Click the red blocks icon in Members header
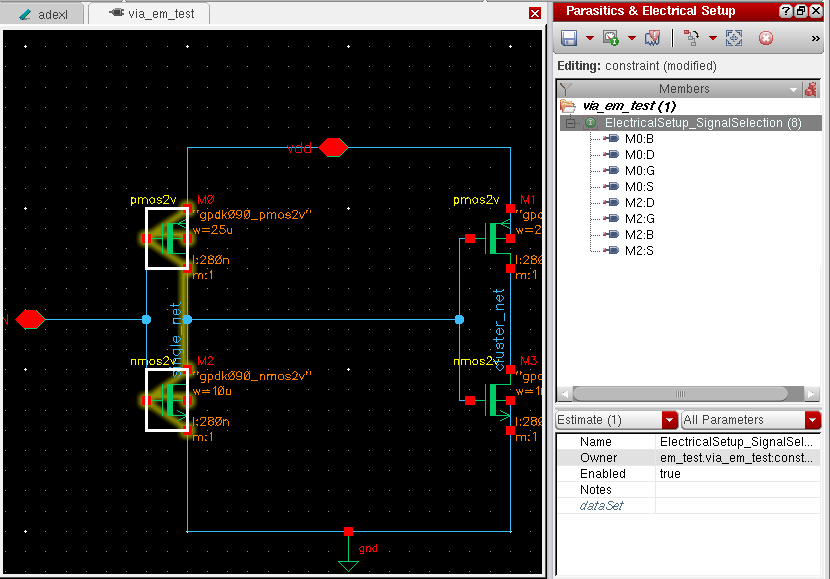830x579 pixels. click(x=812, y=89)
